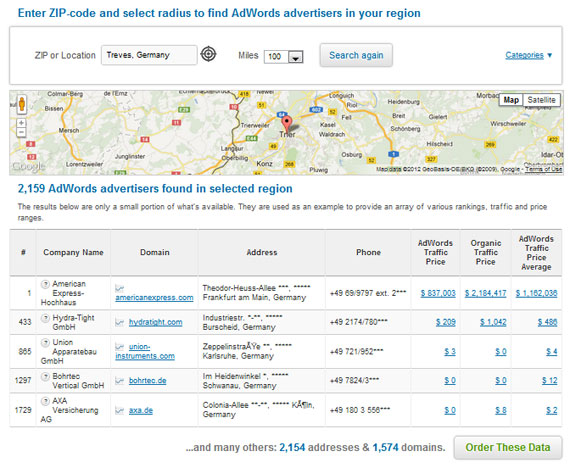
Task: Click the Phone column header
Action: click(x=368, y=252)
